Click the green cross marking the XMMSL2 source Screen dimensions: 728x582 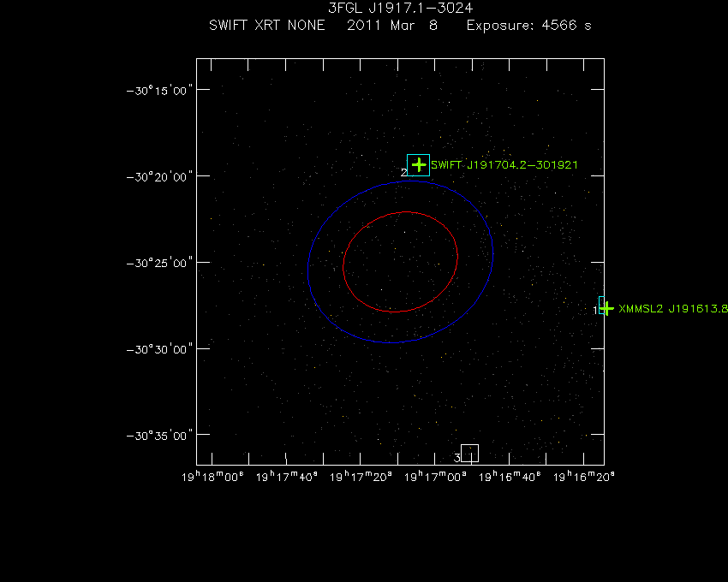click(606, 308)
